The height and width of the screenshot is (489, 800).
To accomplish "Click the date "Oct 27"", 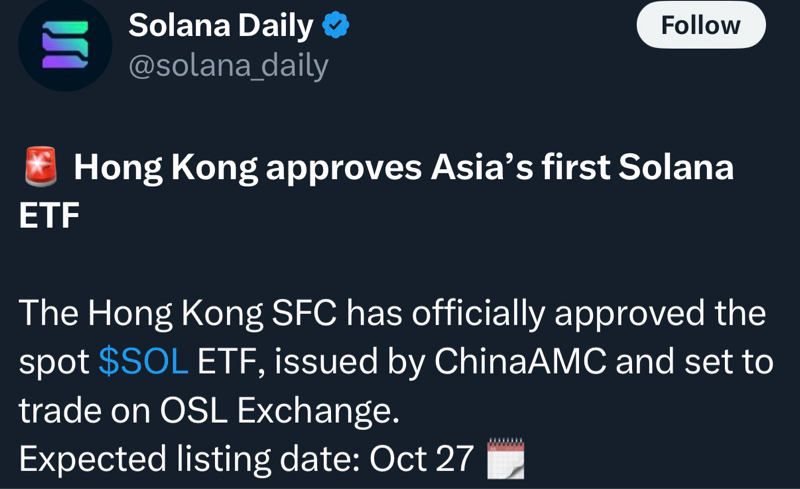I will (x=421, y=459).
